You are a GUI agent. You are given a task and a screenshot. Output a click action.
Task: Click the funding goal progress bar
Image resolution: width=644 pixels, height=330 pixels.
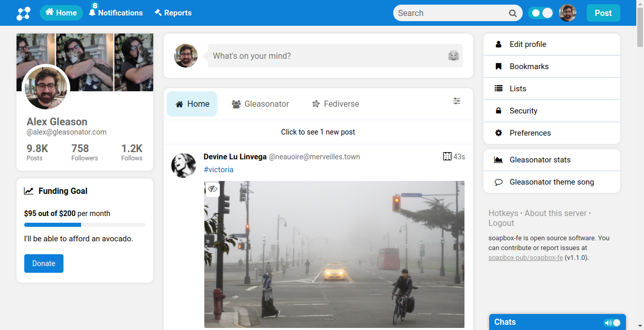[85, 225]
